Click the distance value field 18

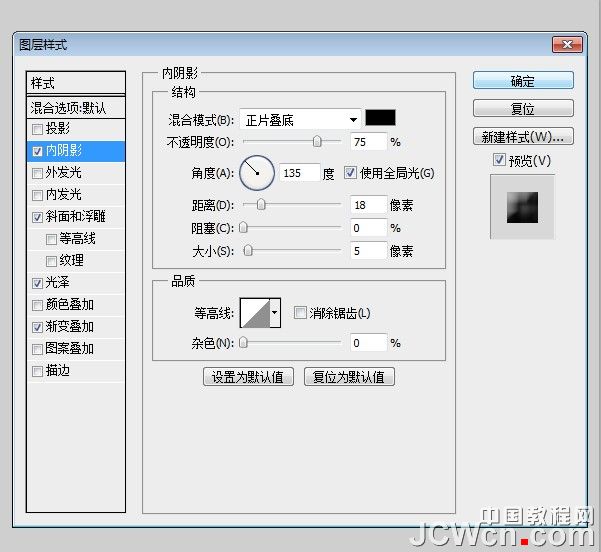368,205
